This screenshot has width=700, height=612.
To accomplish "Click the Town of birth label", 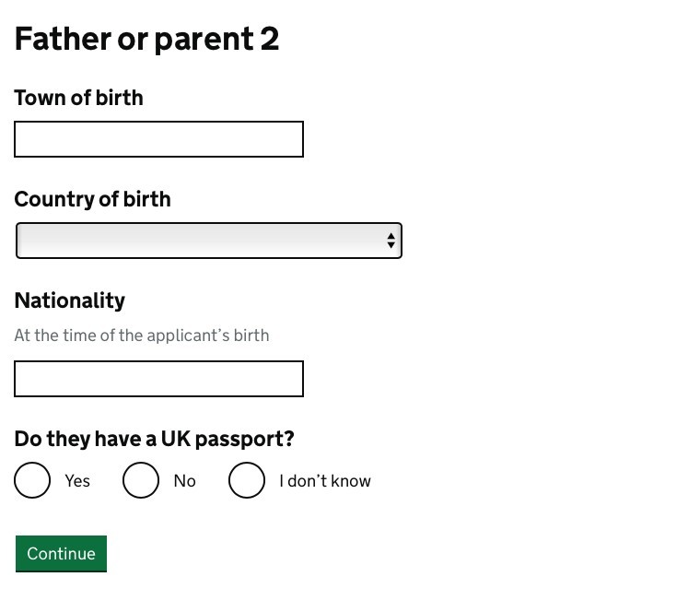I will coord(78,98).
